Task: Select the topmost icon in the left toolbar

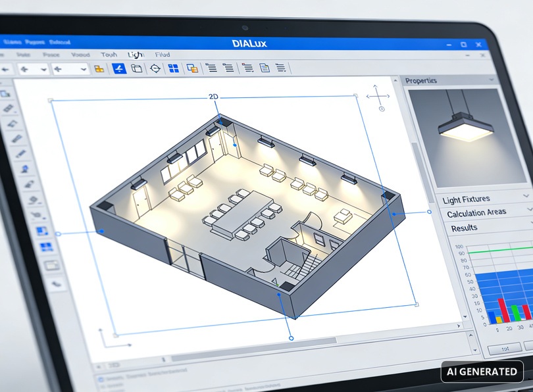Action: tap(6, 94)
